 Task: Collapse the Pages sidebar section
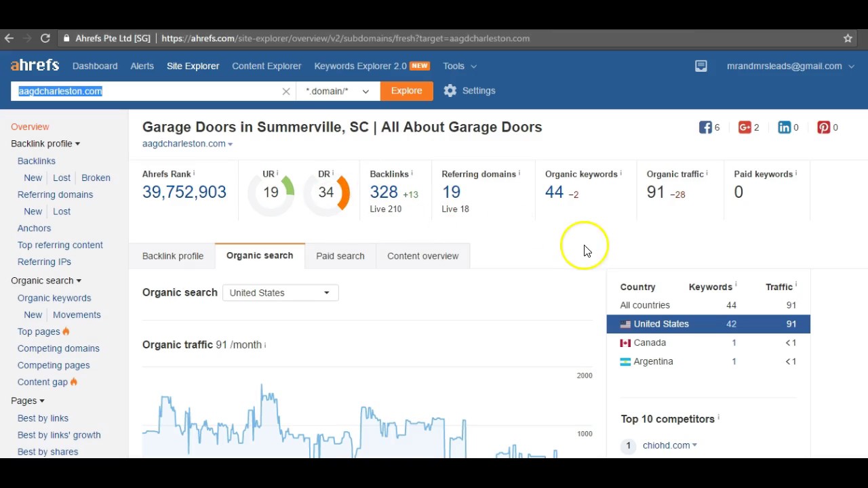click(x=28, y=401)
